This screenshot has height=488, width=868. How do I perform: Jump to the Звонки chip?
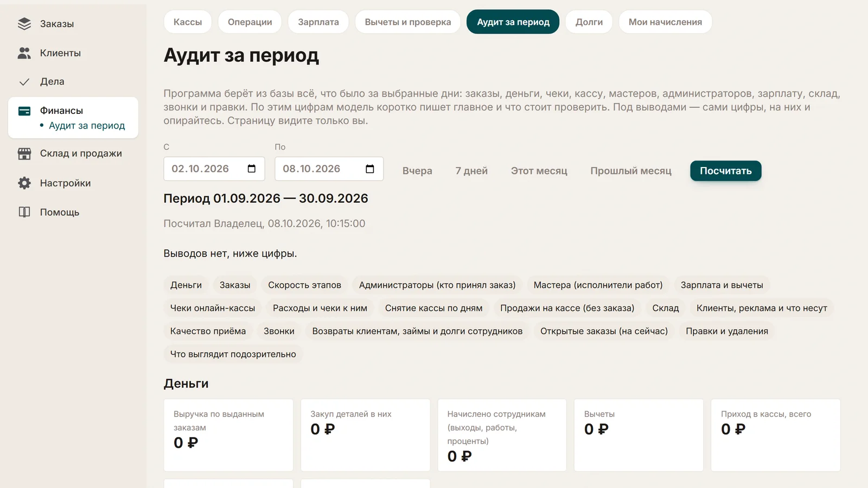279,331
